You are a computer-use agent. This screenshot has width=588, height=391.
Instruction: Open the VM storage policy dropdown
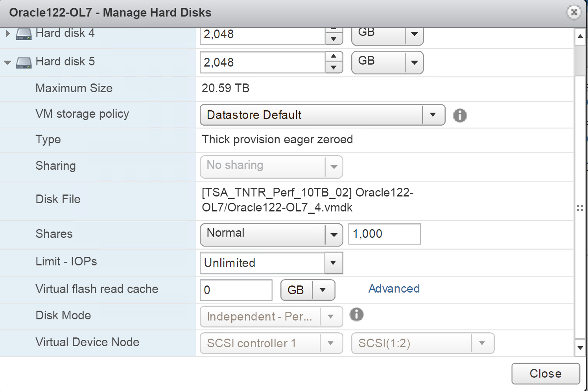pyautogui.click(x=433, y=115)
